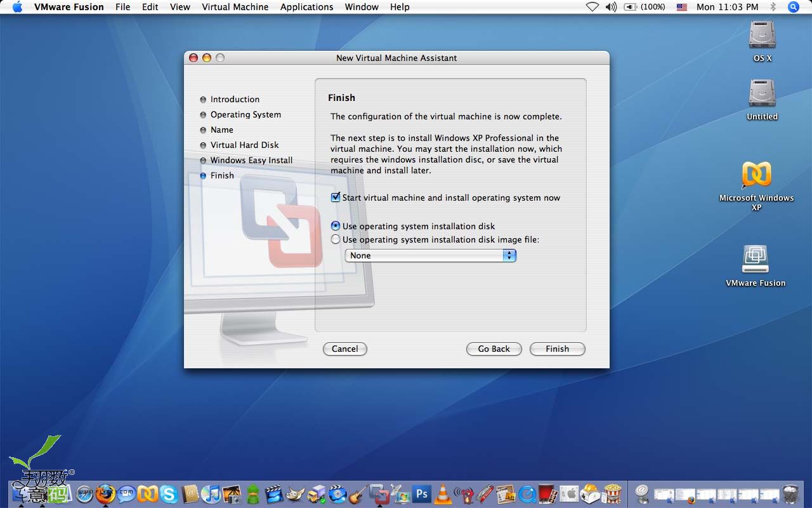Launch Parallels from the dock

click(147, 493)
